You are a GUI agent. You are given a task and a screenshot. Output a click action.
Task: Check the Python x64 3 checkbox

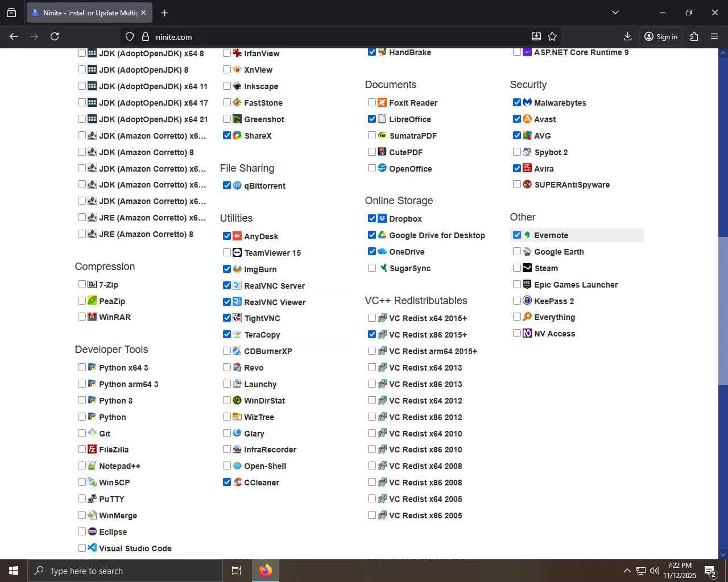[x=82, y=367]
